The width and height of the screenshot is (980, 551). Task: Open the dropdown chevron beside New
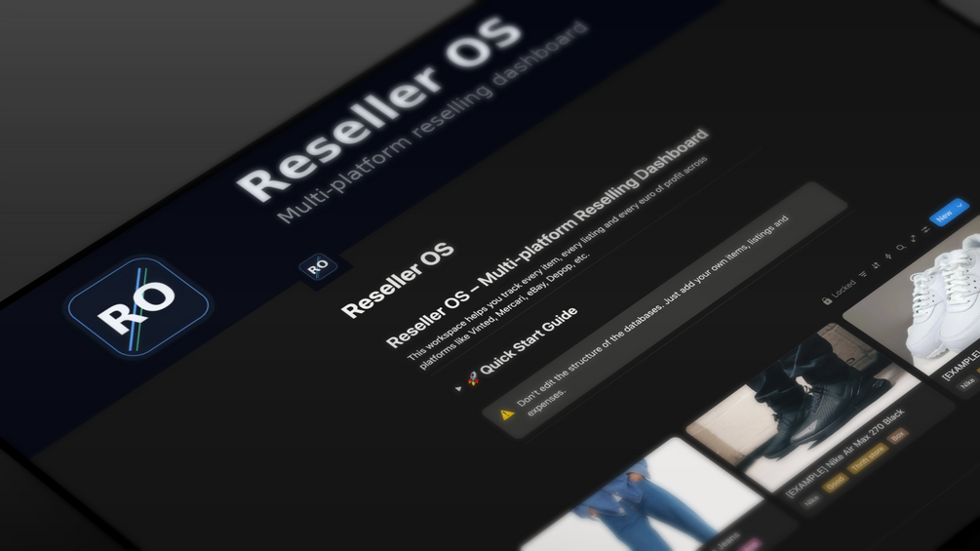click(x=960, y=205)
